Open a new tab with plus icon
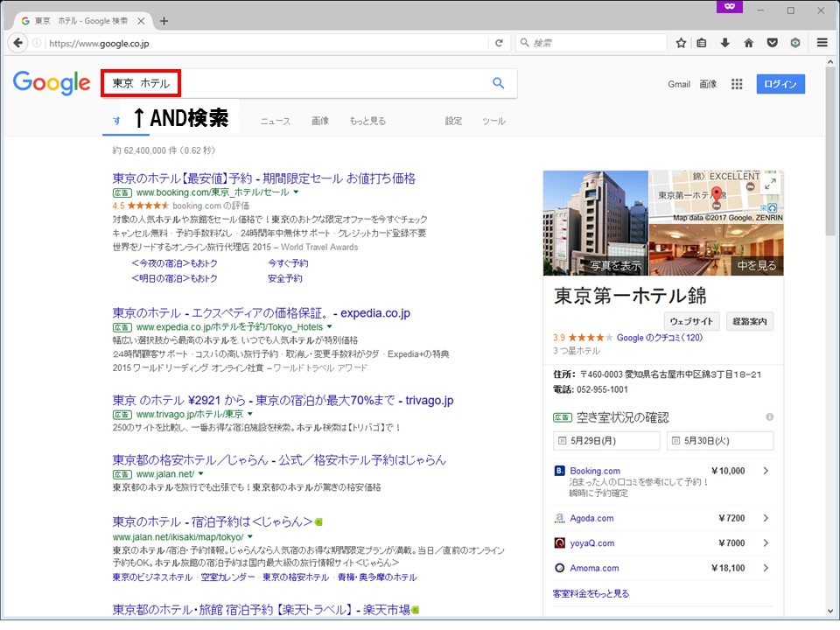840x630 pixels. 164,21
